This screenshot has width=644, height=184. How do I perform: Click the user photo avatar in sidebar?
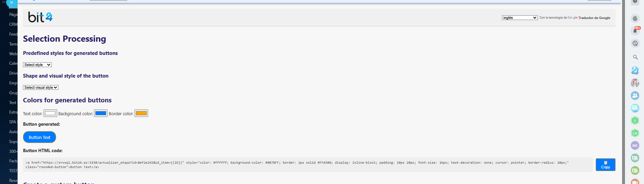[x=635, y=83]
